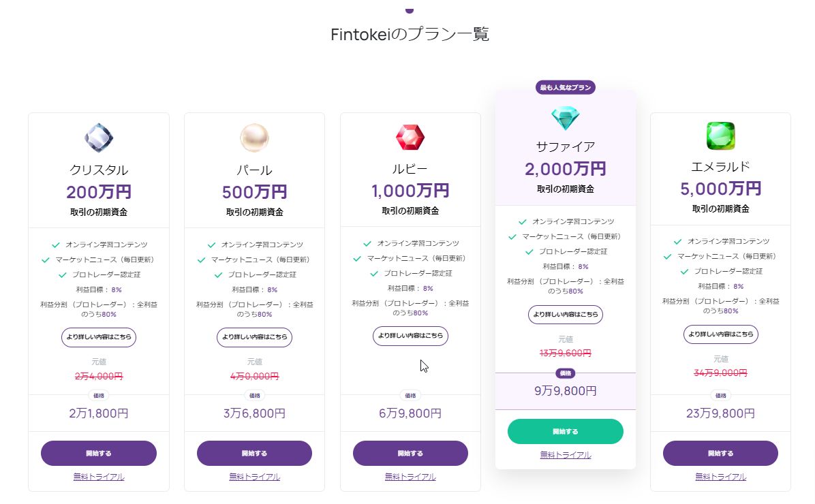The width and height of the screenshot is (815, 504).
Task: Open more details for the Pearl plan
Action: 254,337
